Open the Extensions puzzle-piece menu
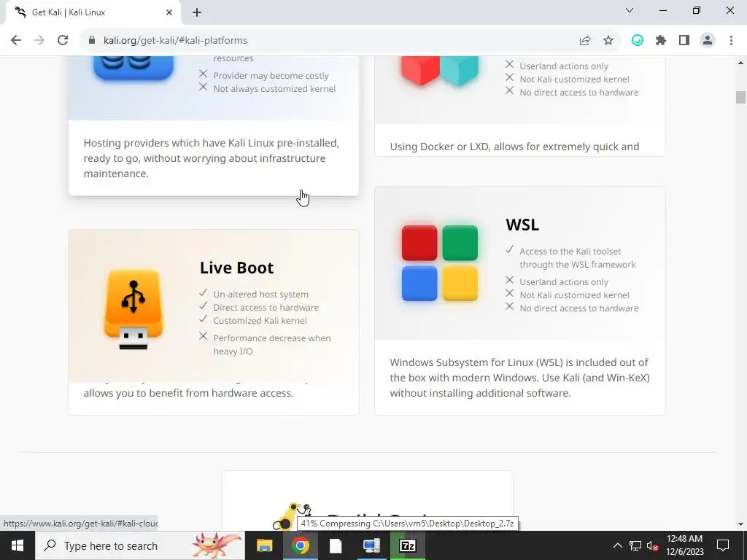The width and height of the screenshot is (747, 560). point(661,41)
